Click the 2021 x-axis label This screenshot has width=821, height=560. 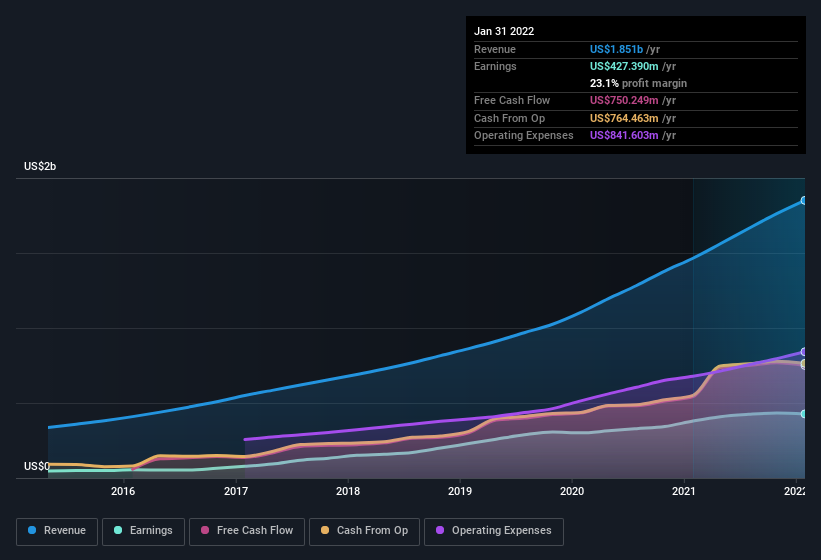click(684, 491)
